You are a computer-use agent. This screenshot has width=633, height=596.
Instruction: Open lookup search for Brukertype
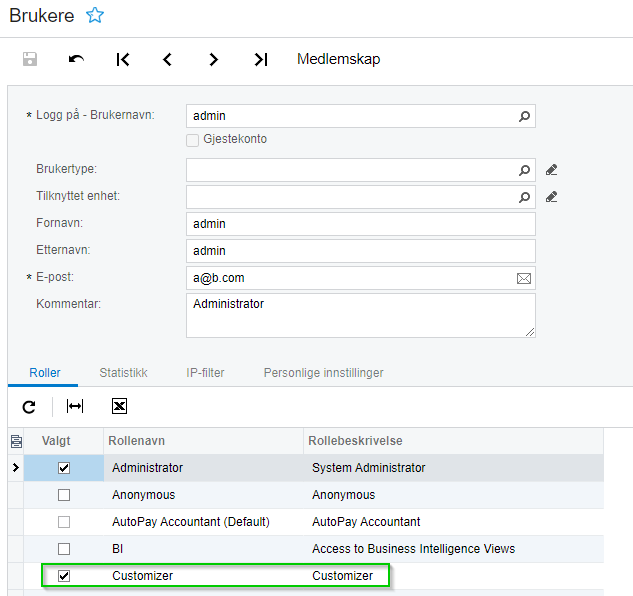click(524, 170)
